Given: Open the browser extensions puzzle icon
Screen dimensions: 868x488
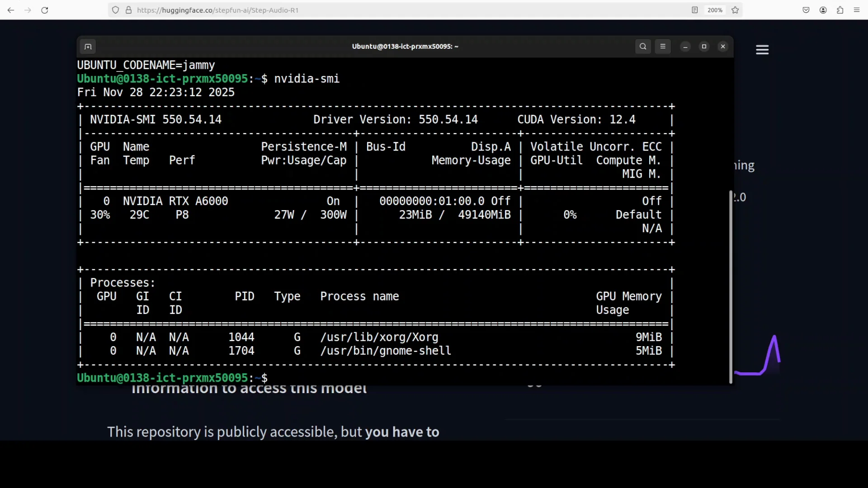Looking at the screenshot, I should pos(840,10).
